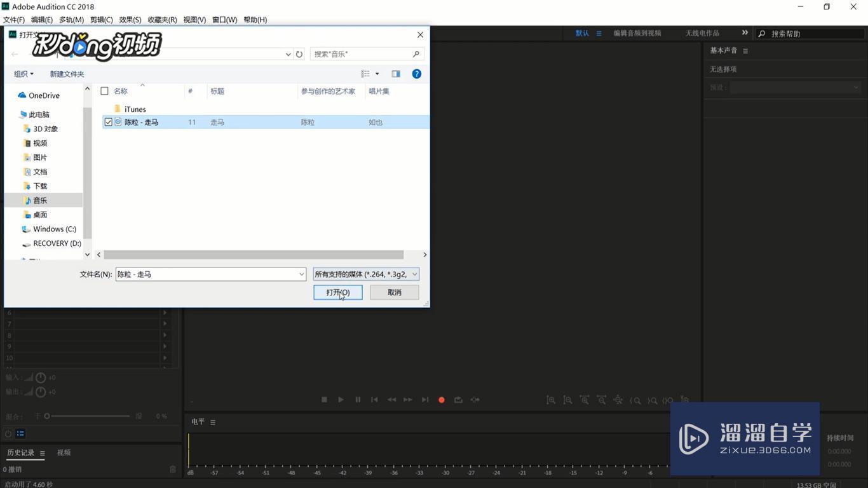Screen dimensions: 868x488
Task: Open the 效果(S) menu
Action: [x=130, y=20]
